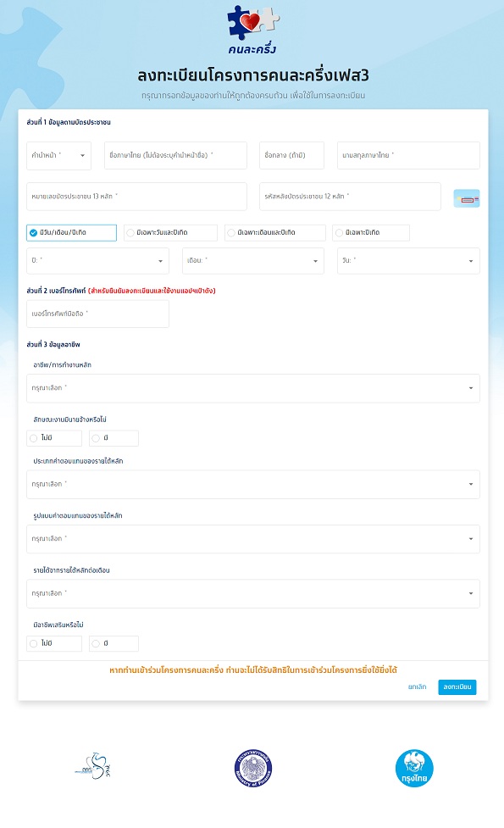The width and height of the screenshot is (504, 828).
Task: Select the มีเฉพาะวันและปีเกิด radio option
Action: coord(170,233)
